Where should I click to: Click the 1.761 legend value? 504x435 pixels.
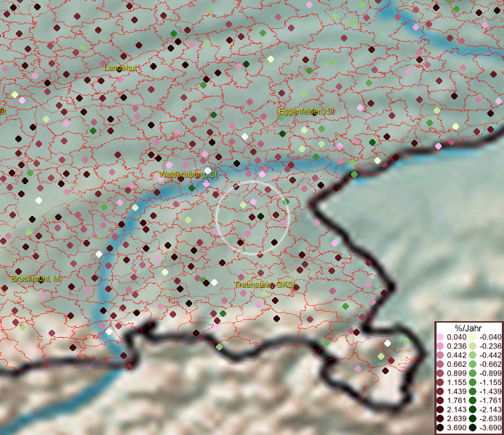(x=456, y=400)
